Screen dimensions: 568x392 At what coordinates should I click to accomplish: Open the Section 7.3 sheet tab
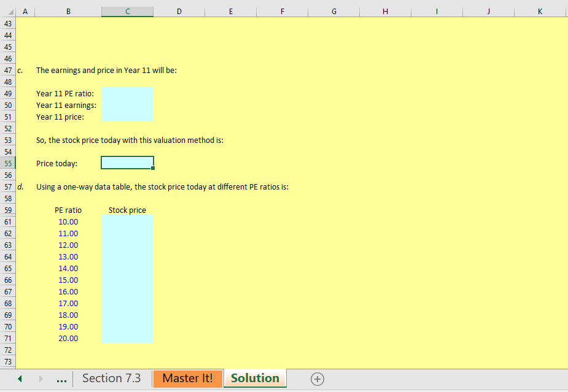coord(112,379)
